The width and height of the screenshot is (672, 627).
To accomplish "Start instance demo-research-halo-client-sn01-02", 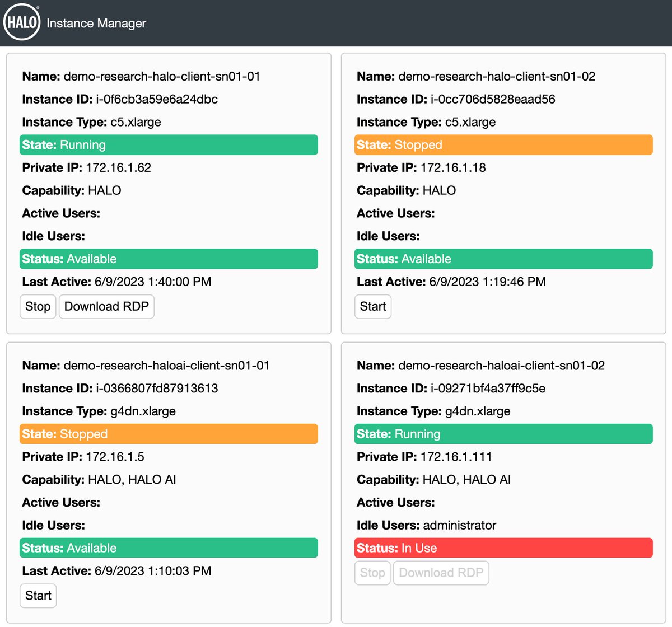I will pyautogui.click(x=373, y=307).
